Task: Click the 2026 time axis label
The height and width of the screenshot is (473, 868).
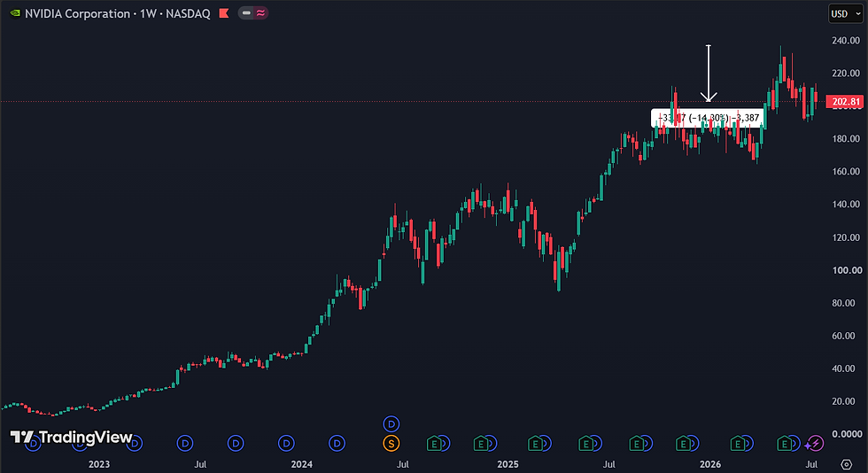Action: pos(710,464)
